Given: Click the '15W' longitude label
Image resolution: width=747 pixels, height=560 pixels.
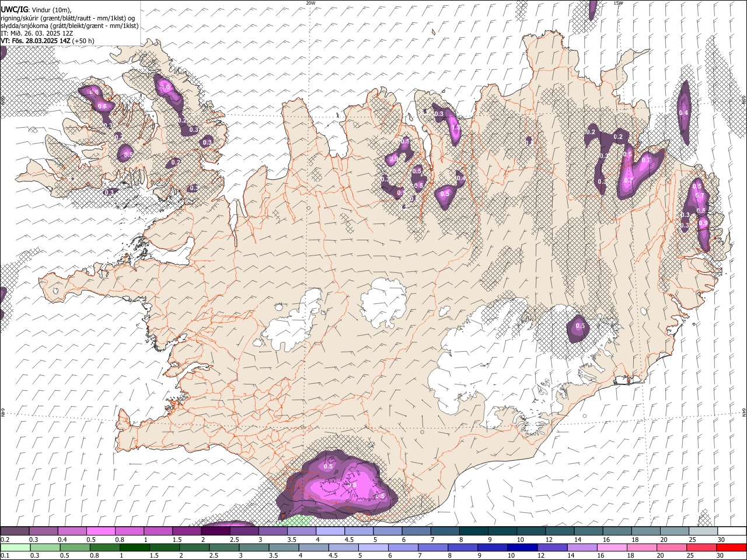Looking at the screenshot, I should click(x=618, y=3).
